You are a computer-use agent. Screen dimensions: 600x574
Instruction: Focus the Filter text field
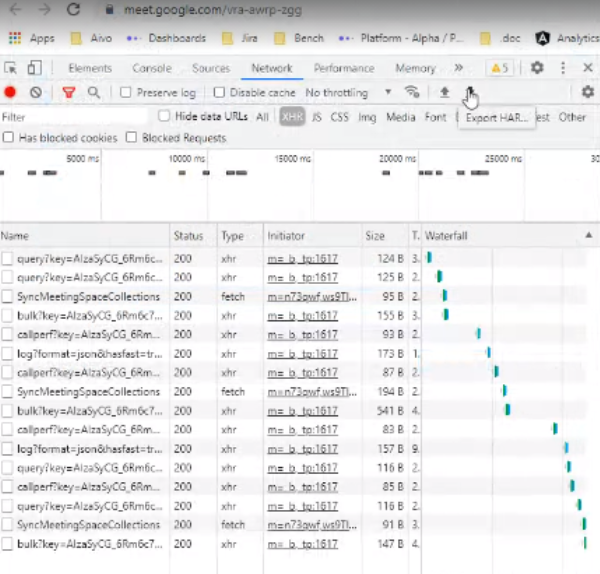(x=74, y=117)
